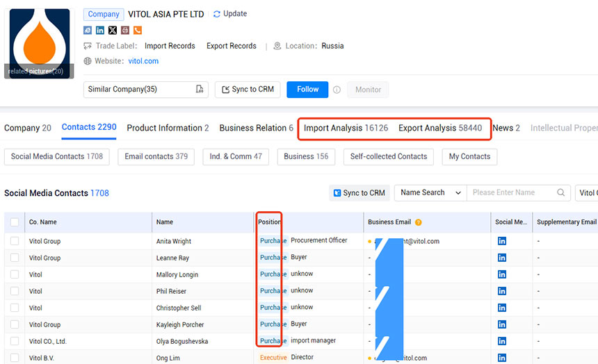Click the Update refresh icon
Screen dimensions: 598x364
point(217,14)
